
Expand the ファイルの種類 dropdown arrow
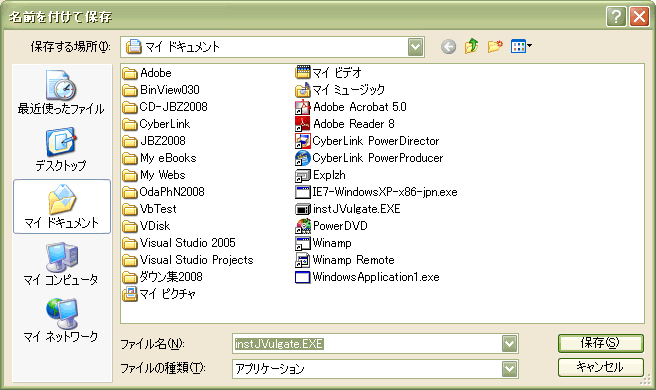coord(509,369)
